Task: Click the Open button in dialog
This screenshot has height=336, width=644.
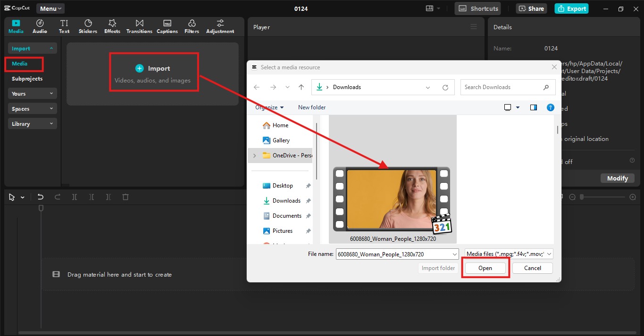Action: coord(485,268)
